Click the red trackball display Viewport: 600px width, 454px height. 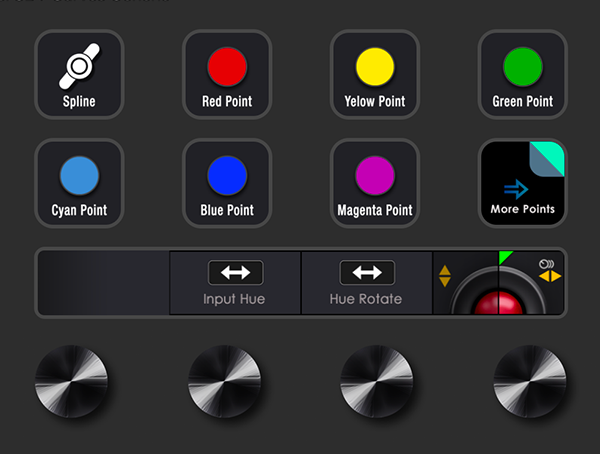(499, 302)
